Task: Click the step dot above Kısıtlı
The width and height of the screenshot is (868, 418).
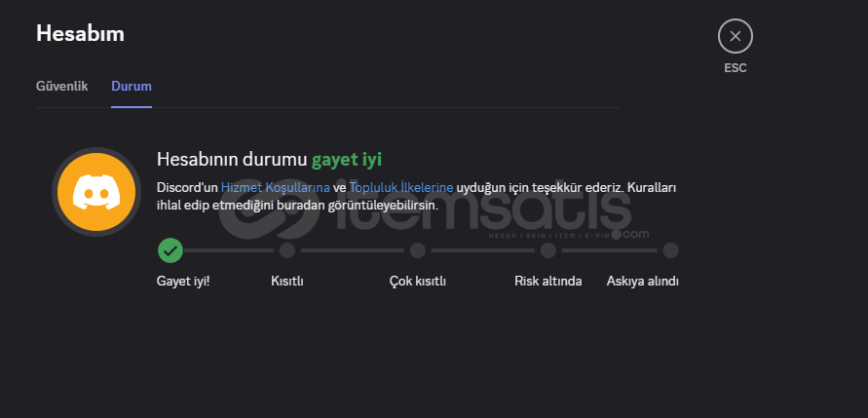Action: [287, 250]
